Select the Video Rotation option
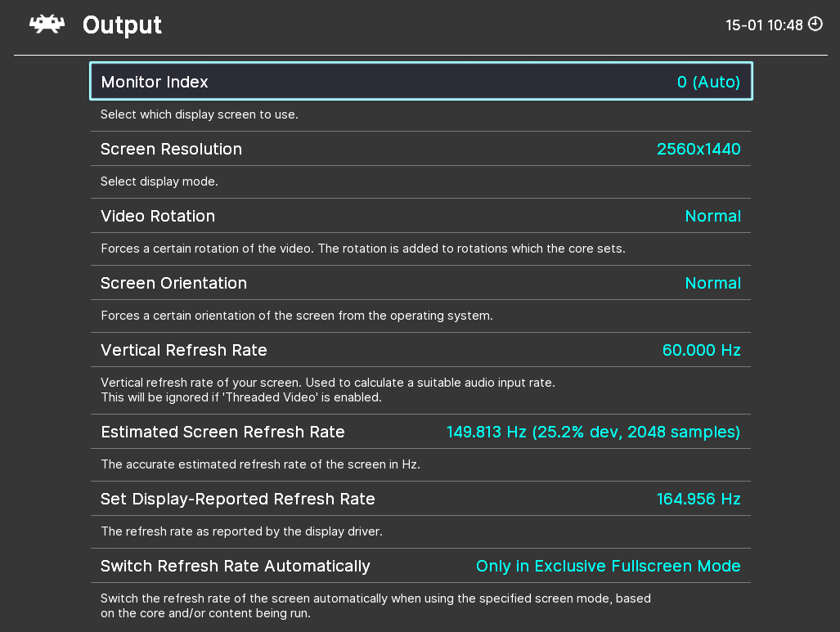The height and width of the screenshot is (632, 840). [x=421, y=216]
